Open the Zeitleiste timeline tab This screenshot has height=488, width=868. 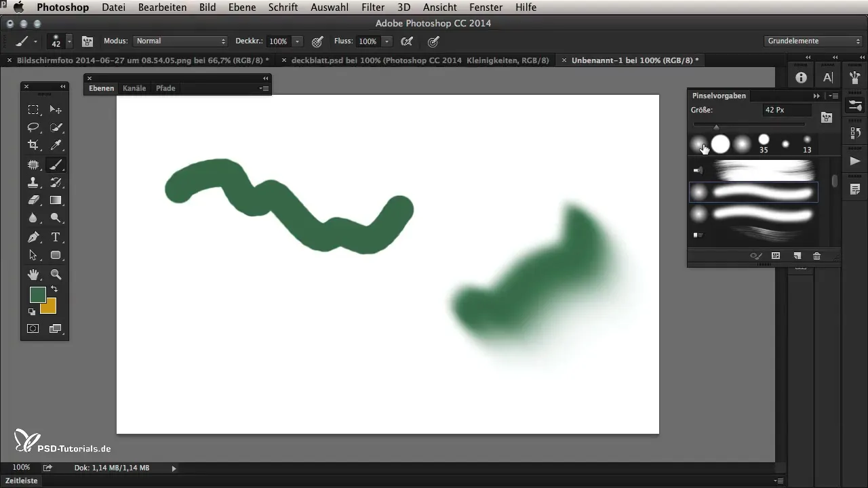point(22,481)
